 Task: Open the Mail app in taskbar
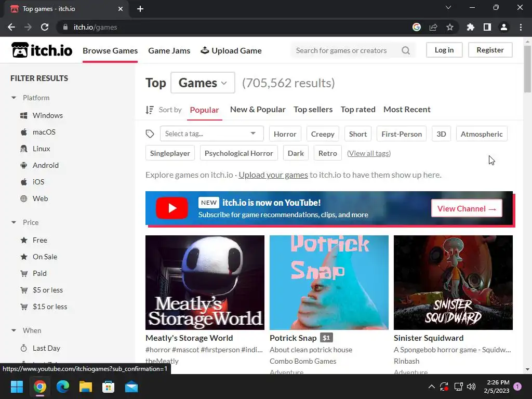(x=131, y=387)
